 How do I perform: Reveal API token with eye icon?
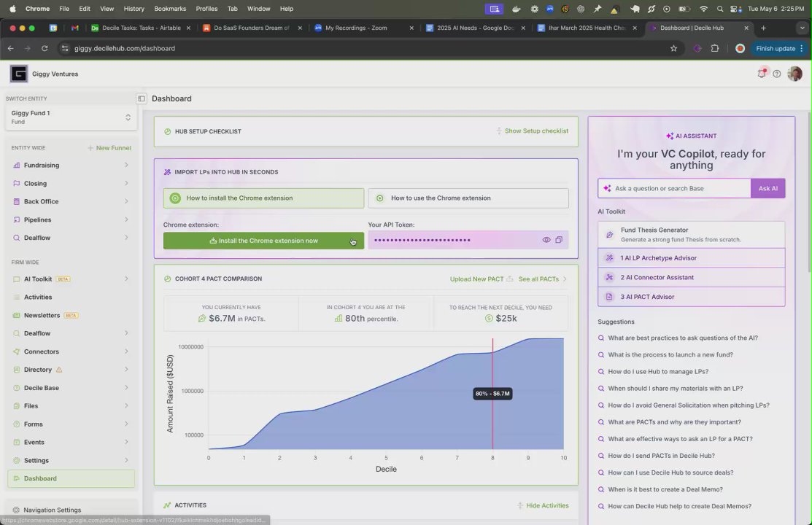[546, 240]
